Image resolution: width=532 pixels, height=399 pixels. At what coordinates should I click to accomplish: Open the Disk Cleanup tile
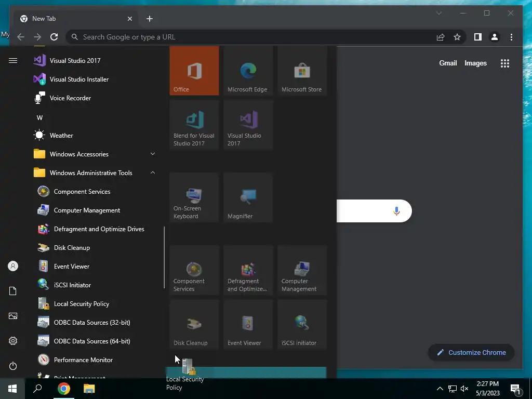pos(194,324)
